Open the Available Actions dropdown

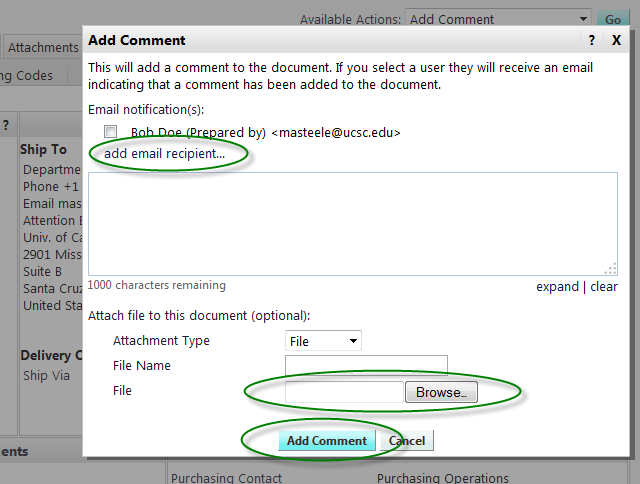click(498, 19)
